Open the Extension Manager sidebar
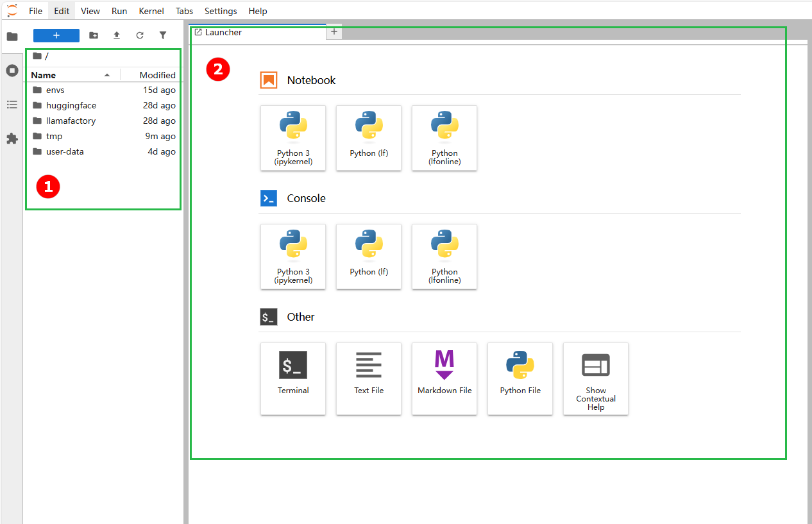This screenshot has height=524, width=812. [x=12, y=139]
